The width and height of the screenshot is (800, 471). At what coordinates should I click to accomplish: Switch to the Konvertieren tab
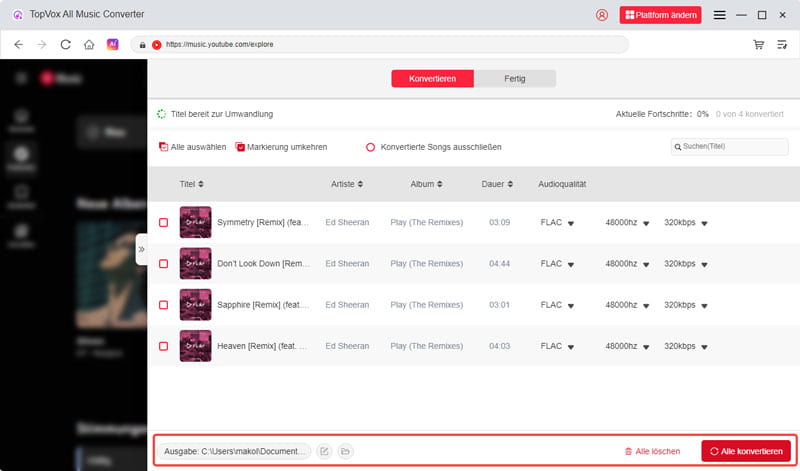pos(433,79)
